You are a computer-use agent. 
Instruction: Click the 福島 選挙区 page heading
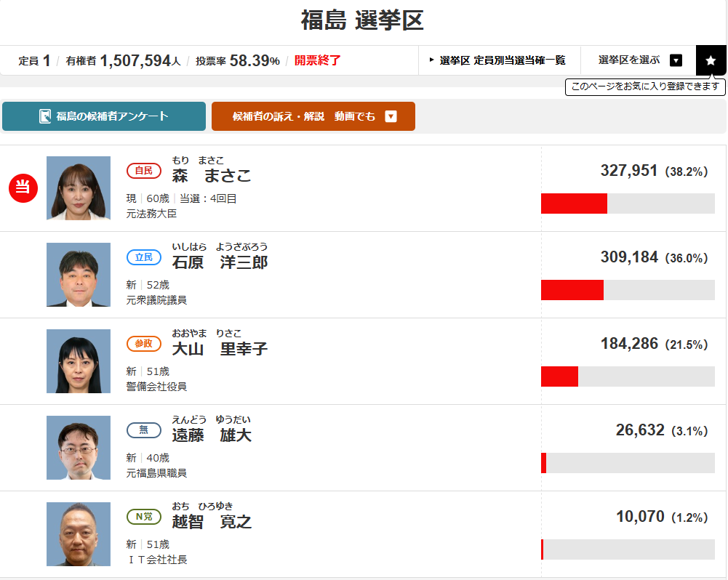[x=362, y=21]
